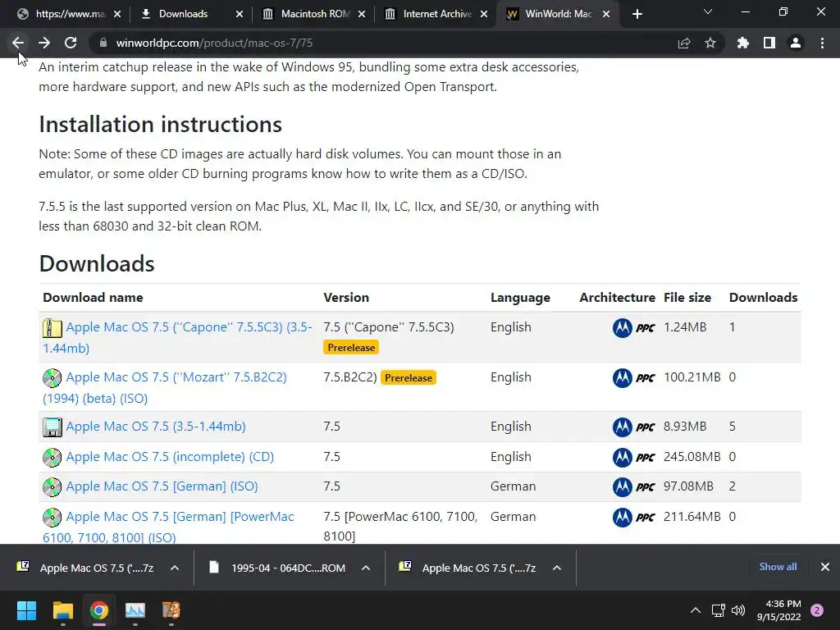
Task: Open the 1995-04 - 064DC ROM download
Action: (x=277, y=568)
